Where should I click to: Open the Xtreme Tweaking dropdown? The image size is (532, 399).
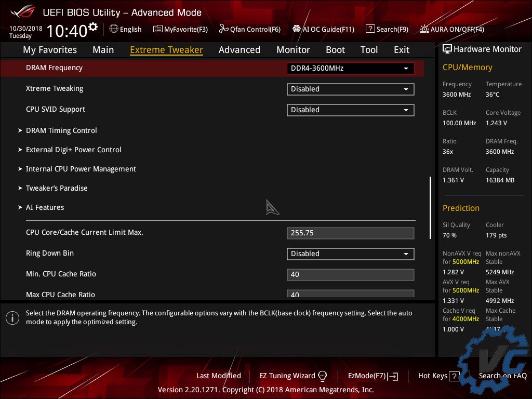pyautogui.click(x=350, y=89)
